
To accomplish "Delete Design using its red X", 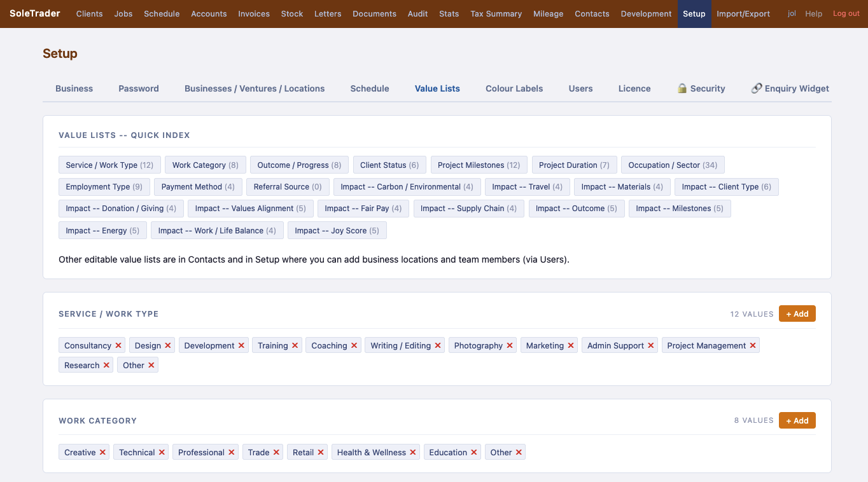I will tap(168, 346).
